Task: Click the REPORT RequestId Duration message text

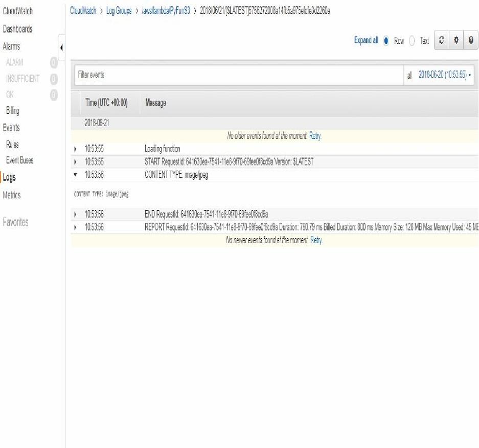Action: [x=311, y=227]
